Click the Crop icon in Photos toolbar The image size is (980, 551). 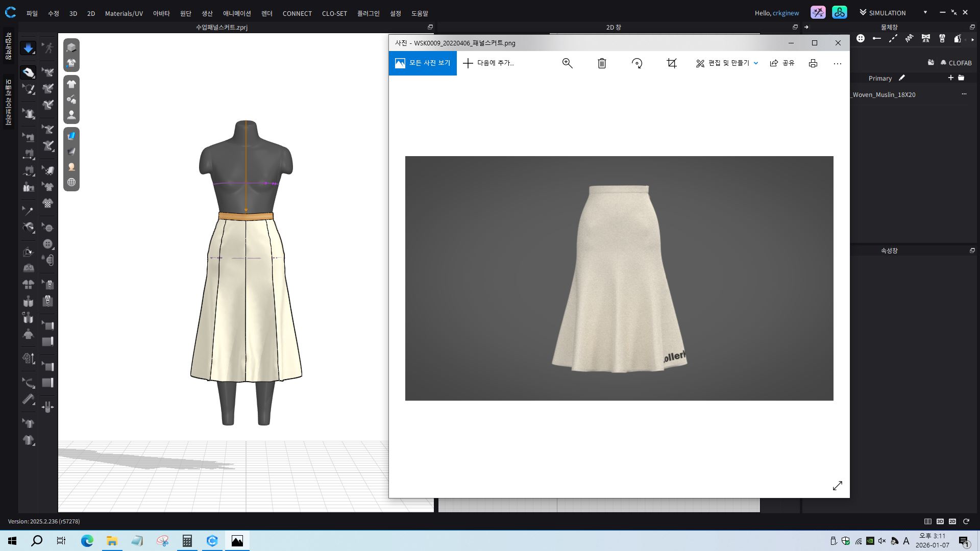(672, 63)
